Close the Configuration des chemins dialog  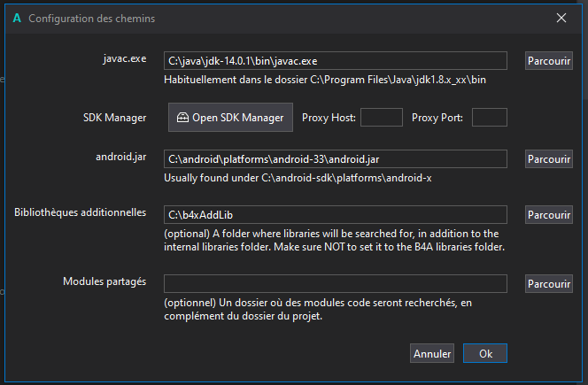coord(561,18)
